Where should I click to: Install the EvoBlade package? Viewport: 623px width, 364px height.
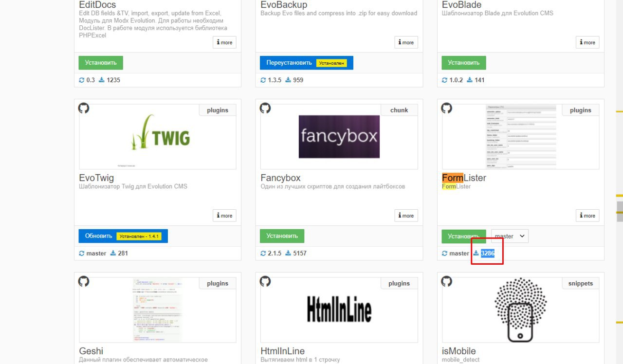pos(464,63)
